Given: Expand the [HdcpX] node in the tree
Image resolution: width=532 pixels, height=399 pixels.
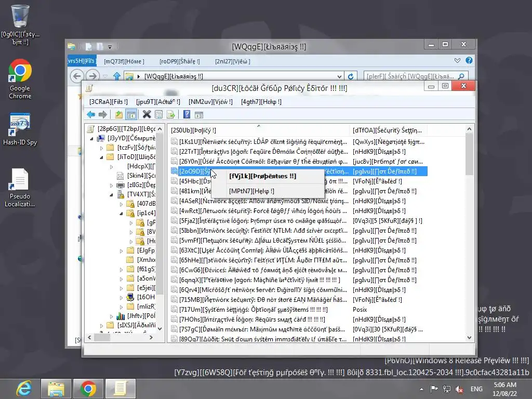Looking at the screenshot, I should click(x=111, y=167).
